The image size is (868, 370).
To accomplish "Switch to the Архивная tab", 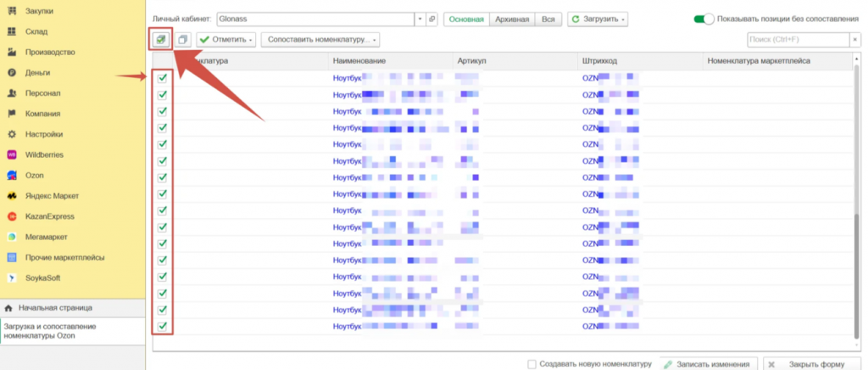I will point(513,19).
